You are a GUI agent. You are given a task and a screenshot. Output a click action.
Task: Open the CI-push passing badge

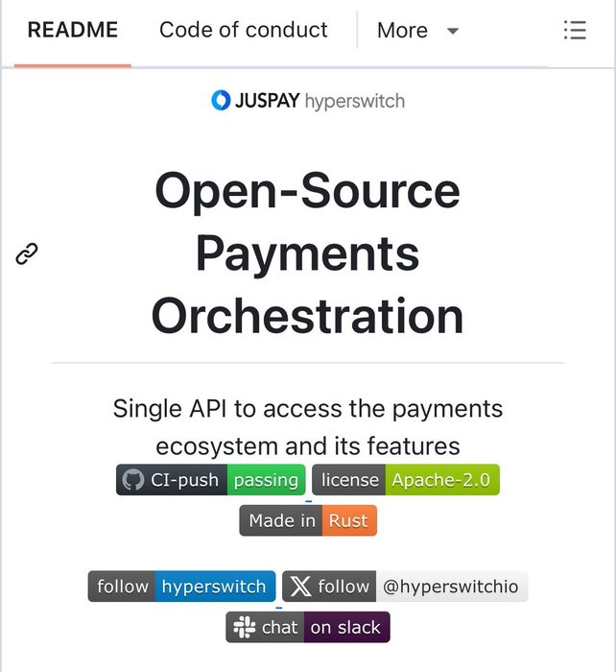pos(211,480)
